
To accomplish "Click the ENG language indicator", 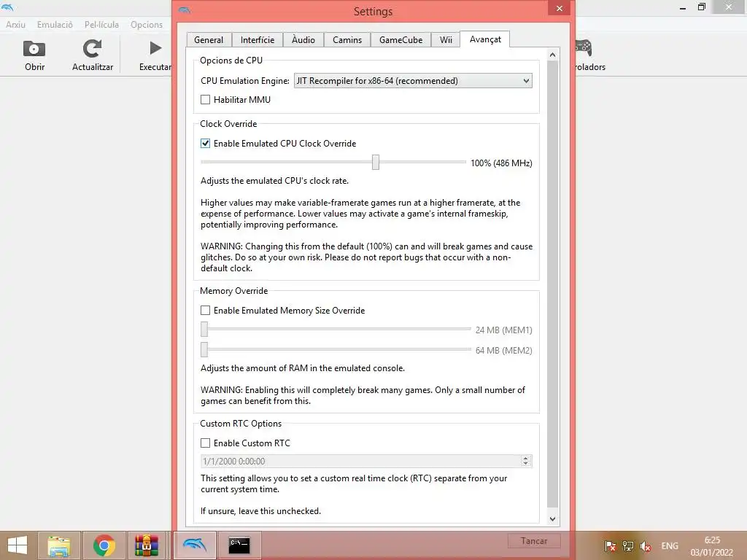I will click(670, 546).
